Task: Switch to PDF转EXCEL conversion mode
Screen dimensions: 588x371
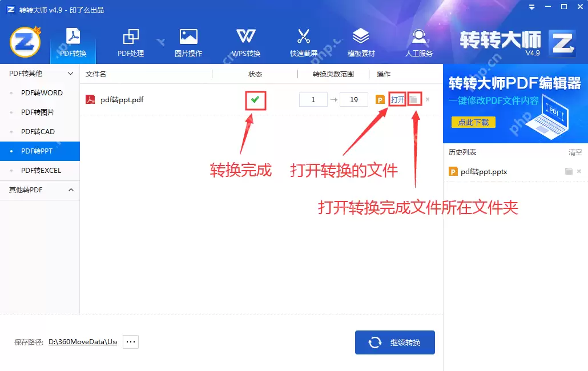Action: pos(41,170)
